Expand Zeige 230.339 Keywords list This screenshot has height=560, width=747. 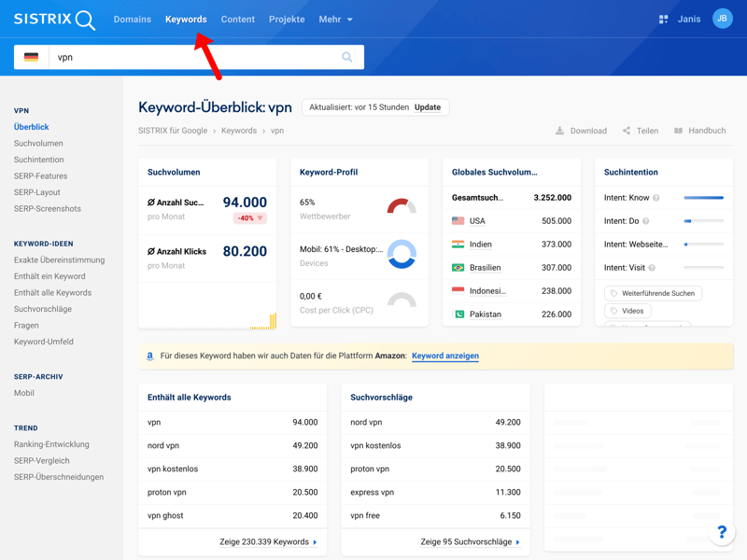(x=268, y=541)
